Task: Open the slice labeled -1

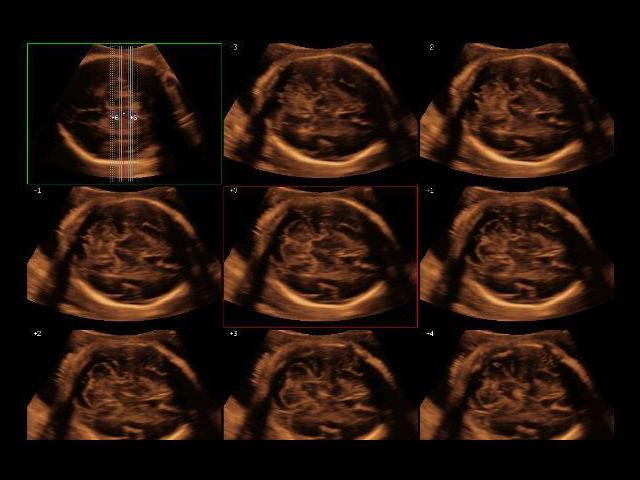Action: point(123,256)
